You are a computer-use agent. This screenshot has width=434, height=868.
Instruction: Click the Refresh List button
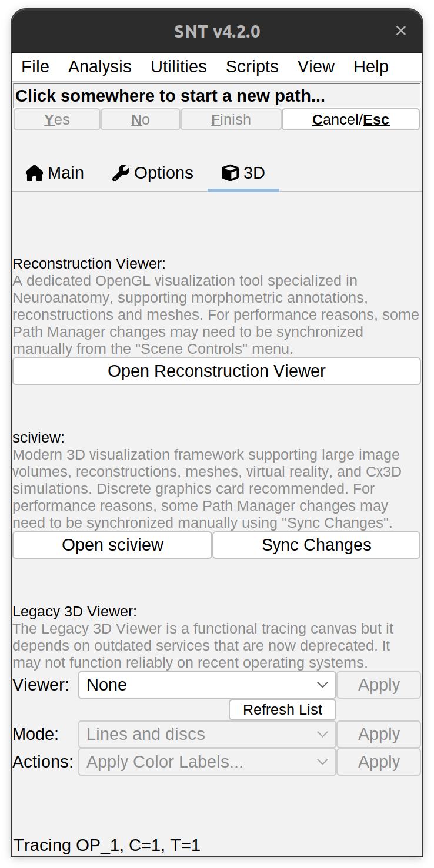tap(282, 710)
